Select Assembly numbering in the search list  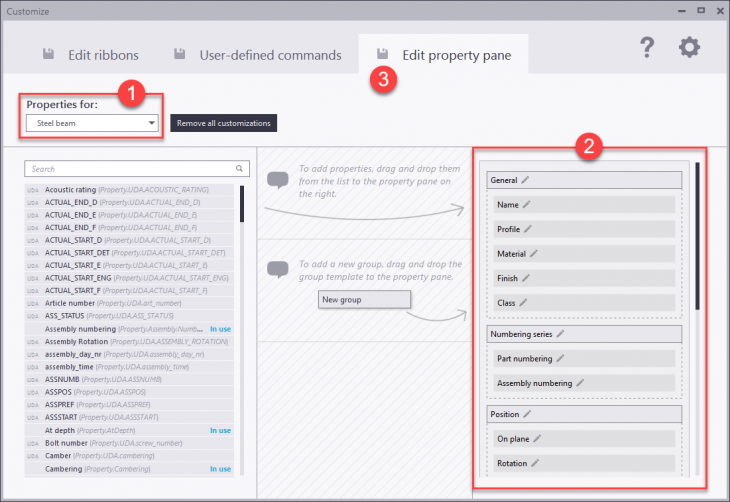[x=129, y=329]
